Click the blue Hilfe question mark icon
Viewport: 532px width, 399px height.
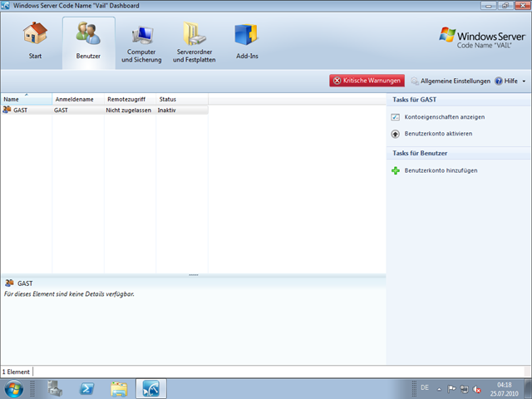(x=499, y=81)
